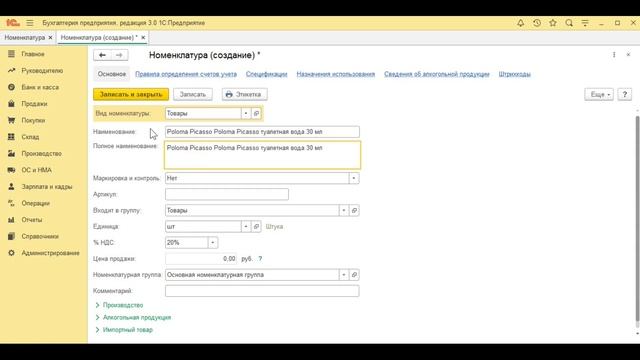This screenshot has height=360, width=640.
Task: Open the main hamburger menu
Action: coord(30,23)
